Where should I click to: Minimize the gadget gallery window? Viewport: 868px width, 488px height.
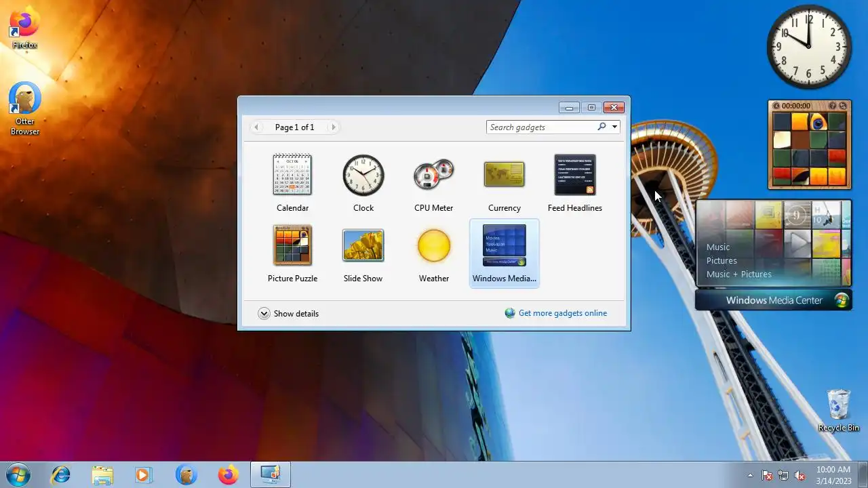569,107
